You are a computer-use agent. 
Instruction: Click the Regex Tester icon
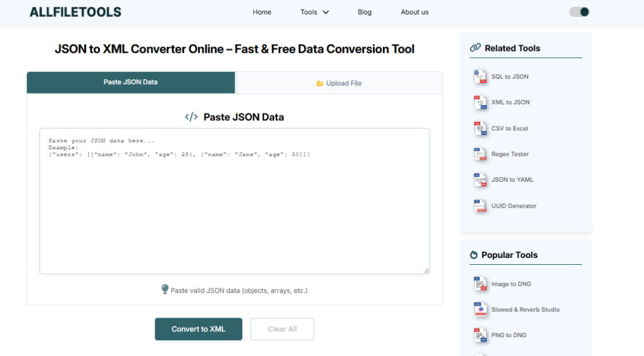tap(480, 154)
